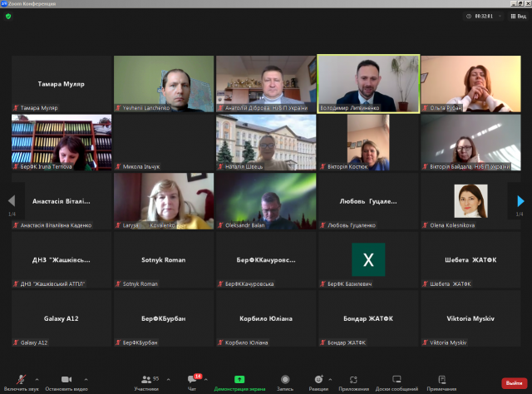Screen dimensions: 532x394
Task: Select Olena Kolesnikova profile photo tile
Action: (x=471, y=201)
